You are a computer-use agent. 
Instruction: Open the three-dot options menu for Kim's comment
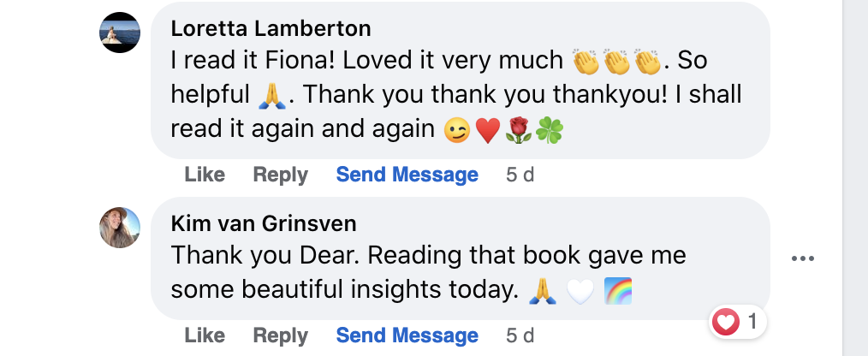pos(802,259)
